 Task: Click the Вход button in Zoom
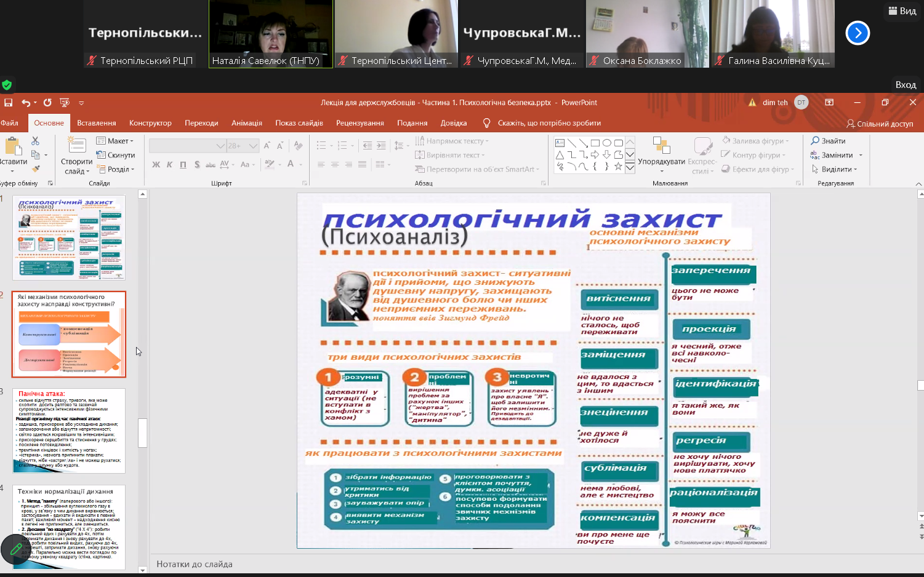point(906,85)
